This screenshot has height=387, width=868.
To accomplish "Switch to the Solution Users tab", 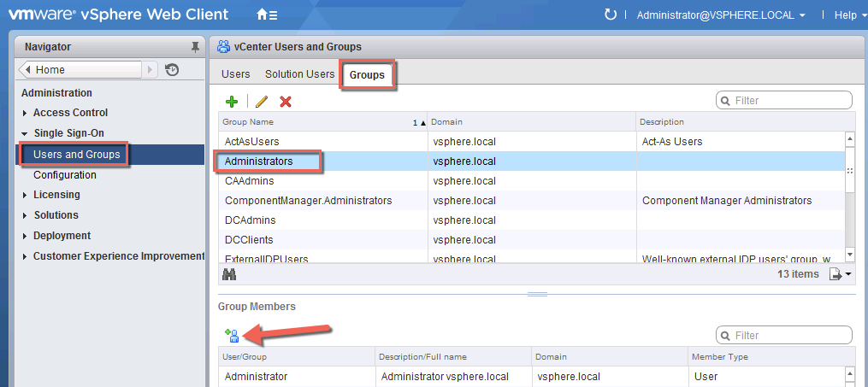I will [x=299, y=74].
